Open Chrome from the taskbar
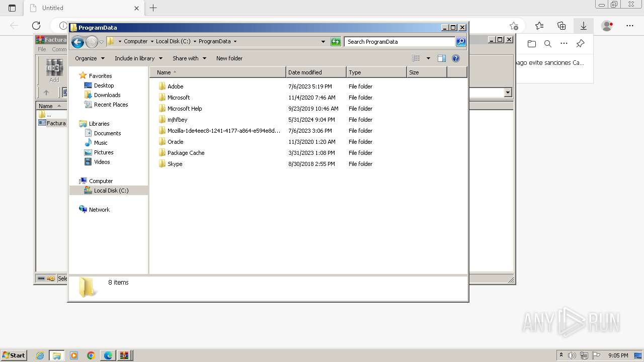This screenshot has width=644, height=362. pos(91,355)
